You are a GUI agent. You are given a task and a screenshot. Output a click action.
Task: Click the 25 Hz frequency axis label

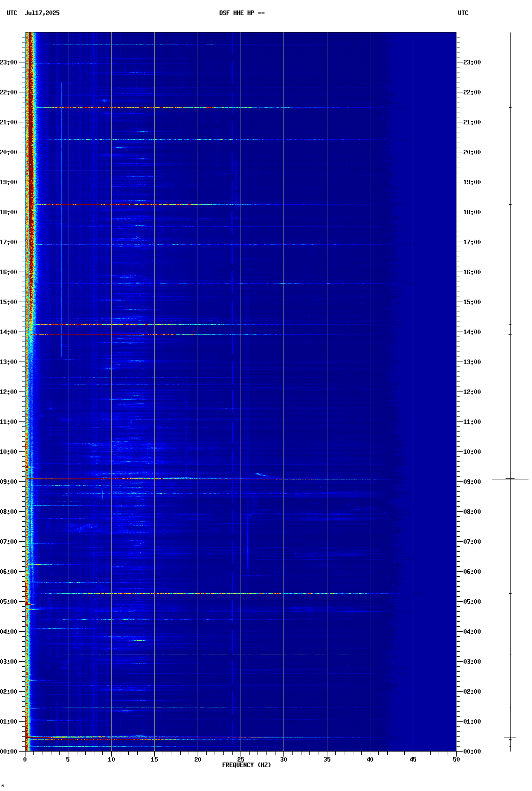(241, 760)
